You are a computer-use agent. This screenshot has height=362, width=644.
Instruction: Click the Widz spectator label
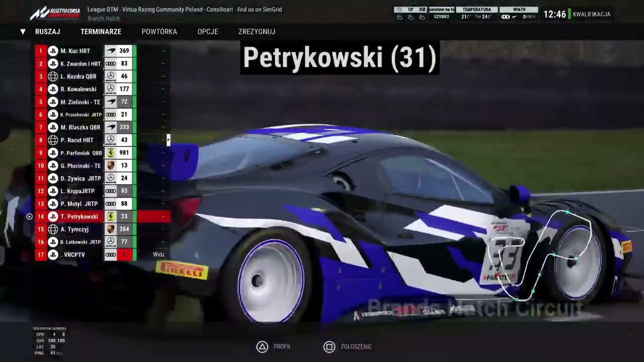pos(158,255)
